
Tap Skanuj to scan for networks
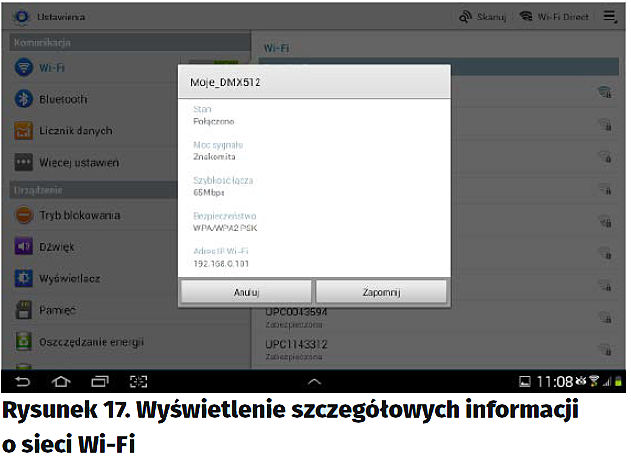coord(484,17)
